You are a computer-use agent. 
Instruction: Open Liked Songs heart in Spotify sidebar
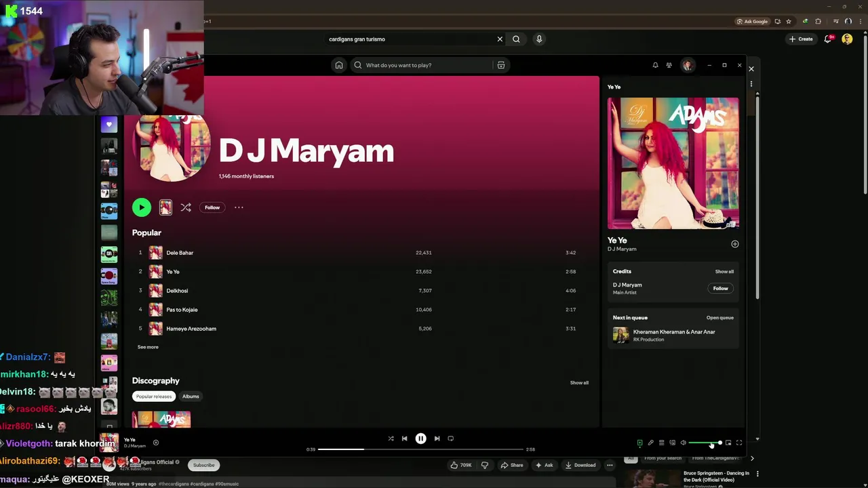tap(108, 125)
